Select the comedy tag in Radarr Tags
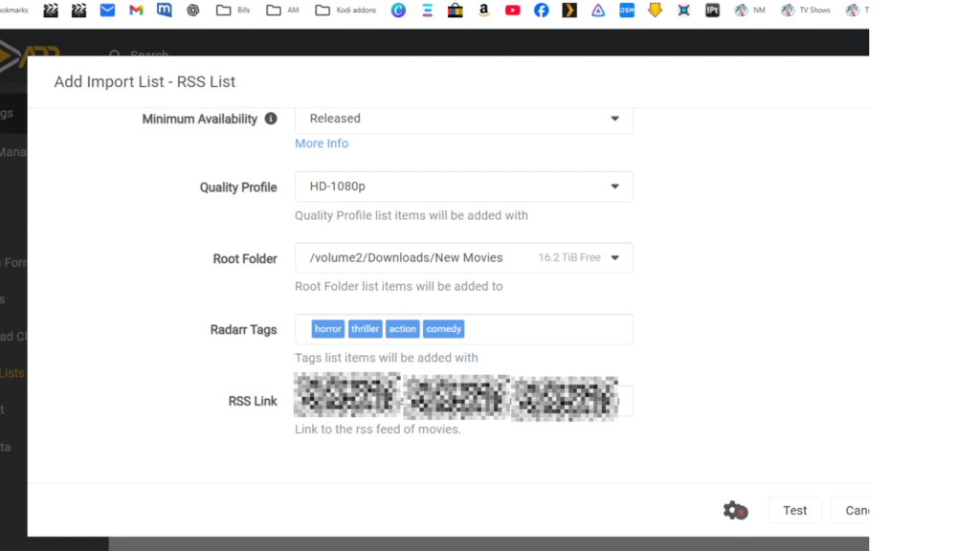Viewport: 980px width, 551px height. point(444,329)
